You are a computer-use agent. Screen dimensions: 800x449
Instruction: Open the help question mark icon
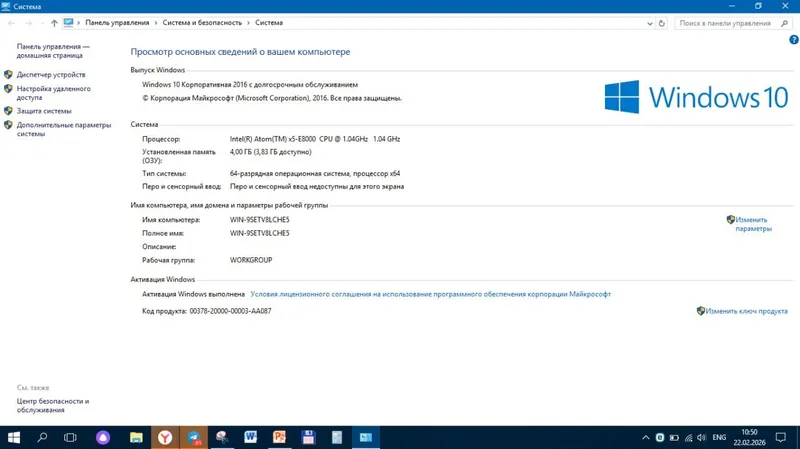pos(794,40)
